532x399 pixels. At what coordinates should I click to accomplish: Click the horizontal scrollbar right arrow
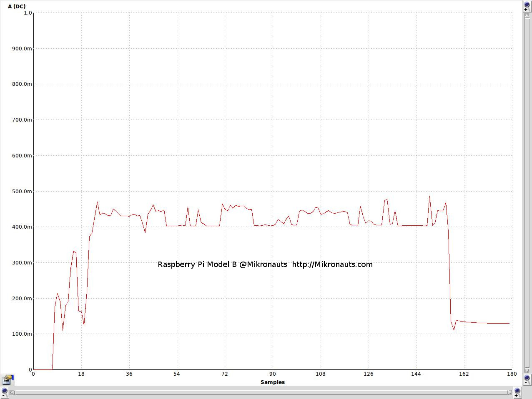[509, 392]
